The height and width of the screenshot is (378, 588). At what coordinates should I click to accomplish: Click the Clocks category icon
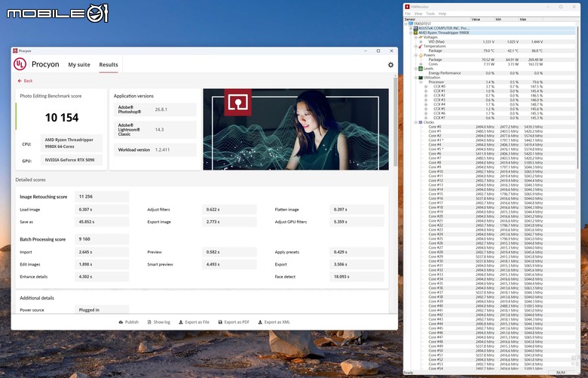click(x=421, y=122)
